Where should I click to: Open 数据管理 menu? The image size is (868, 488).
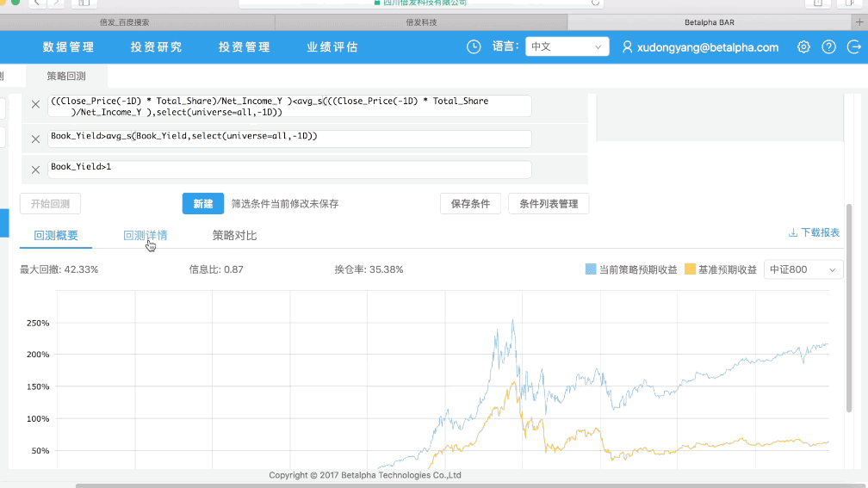[69, 47]
